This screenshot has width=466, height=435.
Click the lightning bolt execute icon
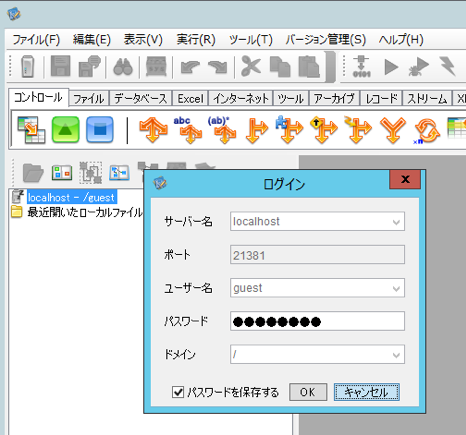tap(447, 66)
